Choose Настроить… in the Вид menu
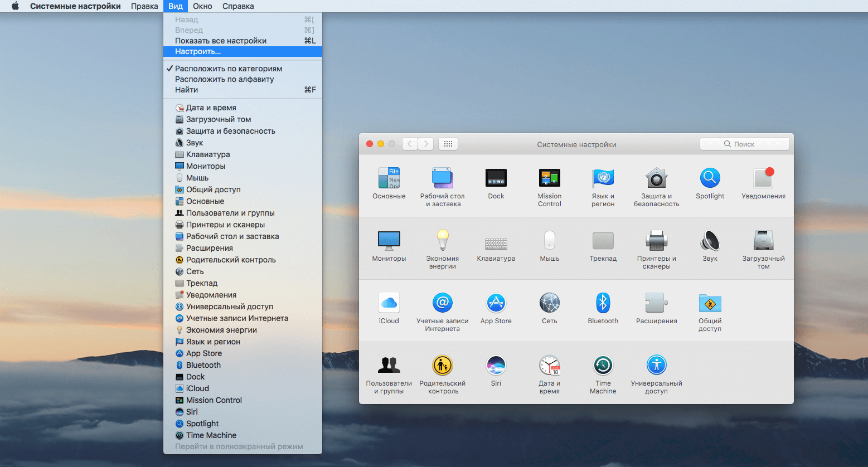 coord(243,51)
